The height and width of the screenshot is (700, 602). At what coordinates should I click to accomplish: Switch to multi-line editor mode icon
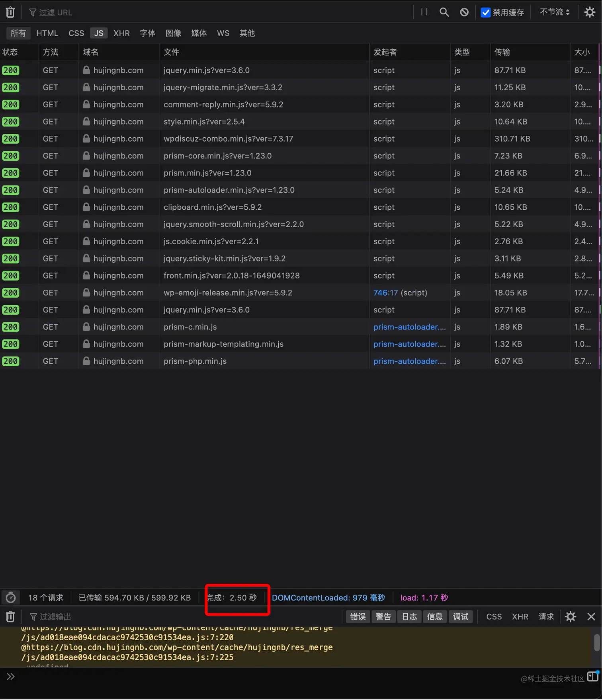pyautogui.click(x=593, y=676)
